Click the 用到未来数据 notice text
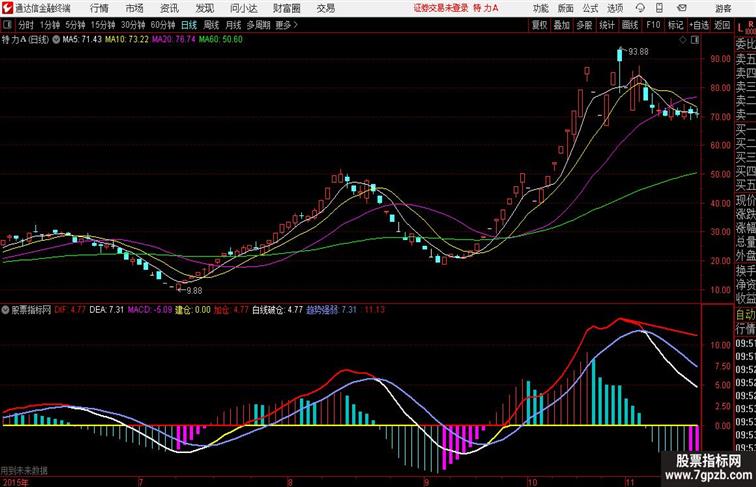Image resolution: width=756 pixels, height=487 pixels. pos(24,470)
